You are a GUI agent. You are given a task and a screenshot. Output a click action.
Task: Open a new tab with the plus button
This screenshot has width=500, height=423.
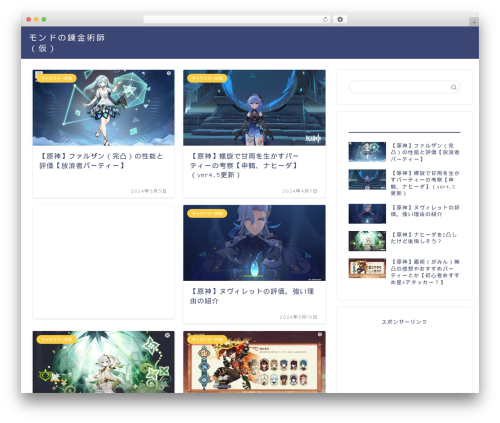coord(474,22)
